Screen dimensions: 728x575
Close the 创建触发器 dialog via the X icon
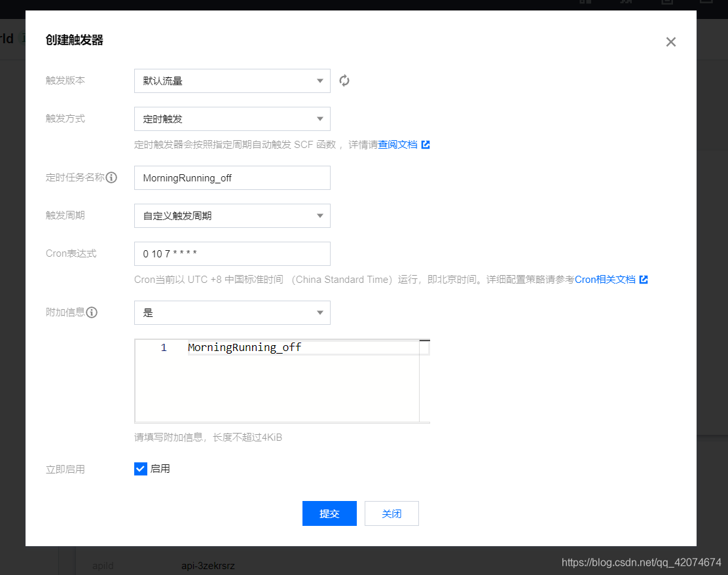670,41
